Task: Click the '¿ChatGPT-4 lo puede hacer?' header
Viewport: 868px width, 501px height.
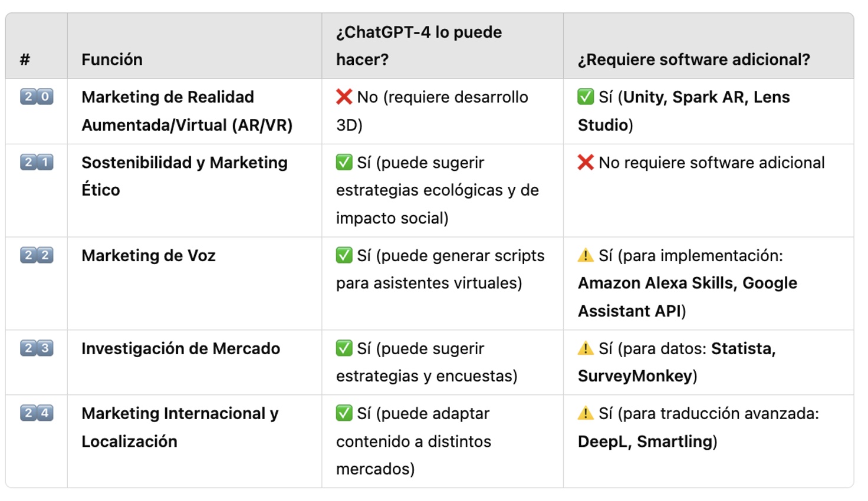Action: 419,46
